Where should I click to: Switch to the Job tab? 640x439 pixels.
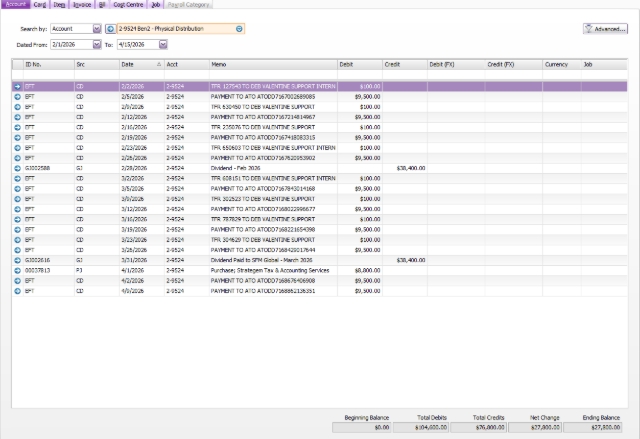pos(156,4)
